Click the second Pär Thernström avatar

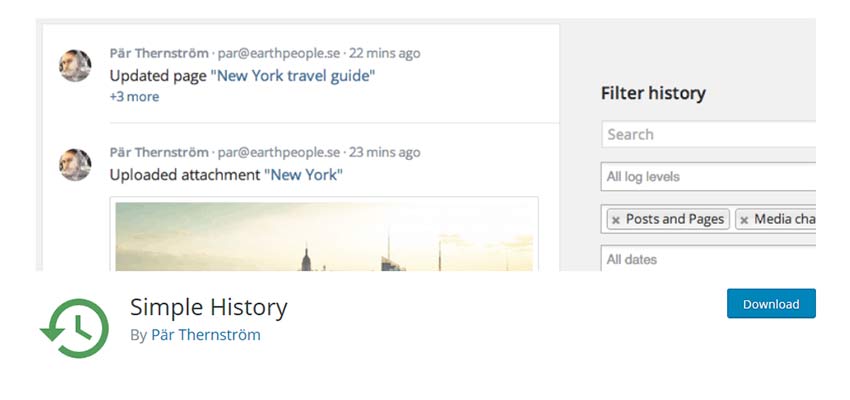click(x=75, y=165)
